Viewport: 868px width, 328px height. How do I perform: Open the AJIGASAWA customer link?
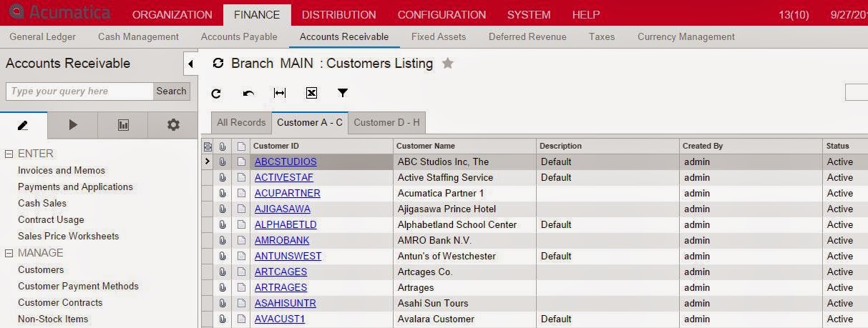[x=283, y=209]
